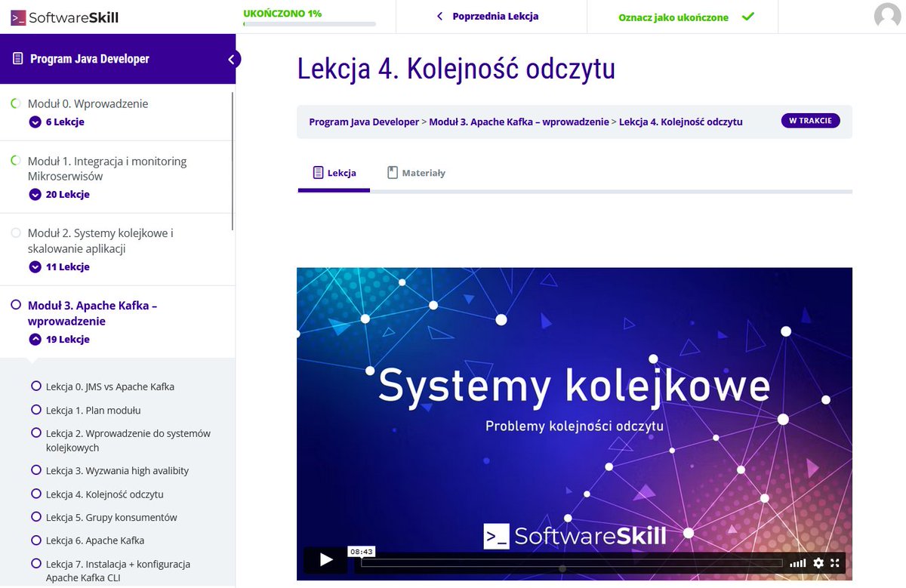The image size is (906, 588).
Task: Open Moduł 3. Apache Kafka – wprowadzenie breadcrumb
Action: point(519,122)
